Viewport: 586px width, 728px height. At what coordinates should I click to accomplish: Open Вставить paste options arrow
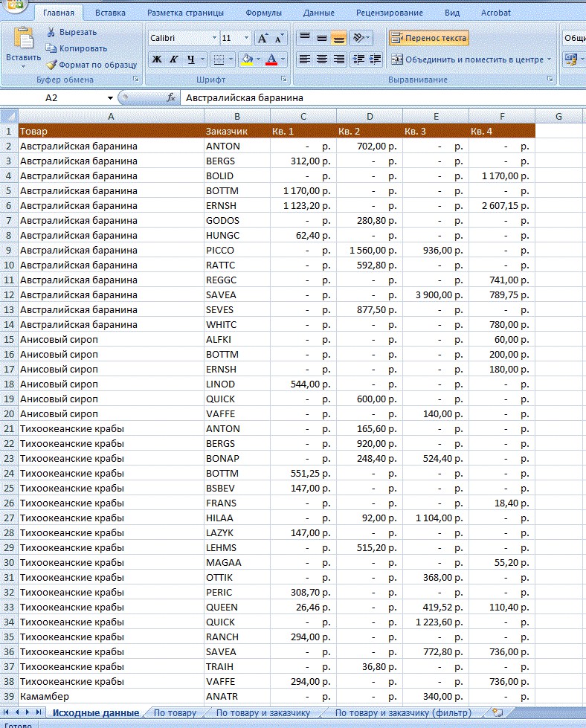point(23,66)
